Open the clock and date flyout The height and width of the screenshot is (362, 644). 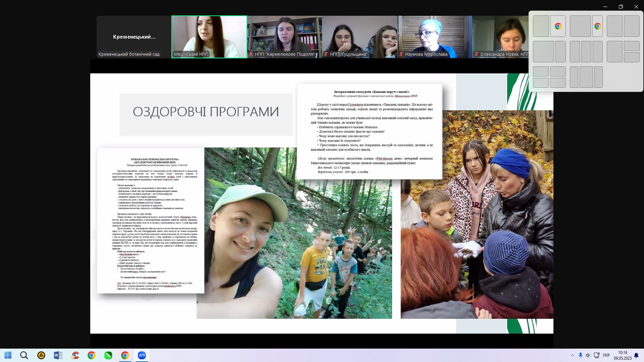[x=623, y=355]
